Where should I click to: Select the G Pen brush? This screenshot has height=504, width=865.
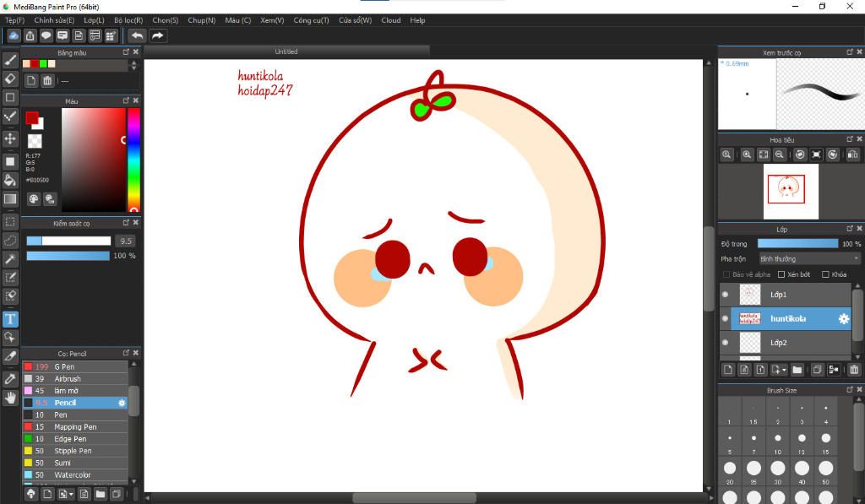point(75,366)
